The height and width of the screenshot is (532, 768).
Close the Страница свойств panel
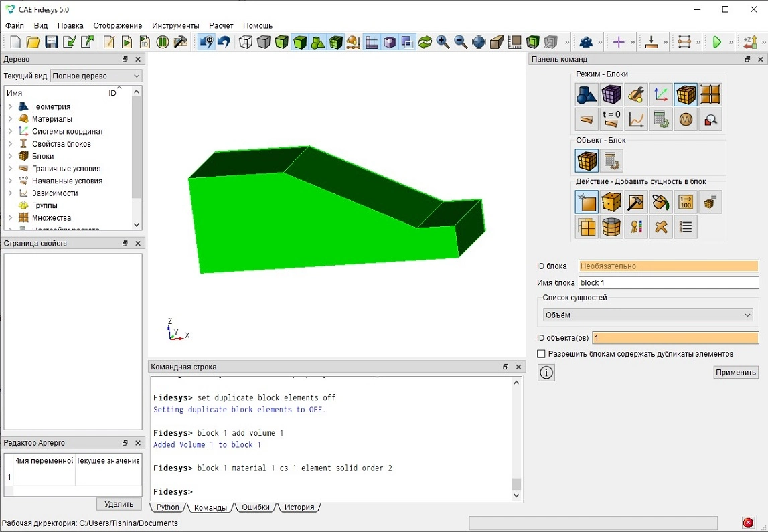pyautogui.click(x=138, y=243)
